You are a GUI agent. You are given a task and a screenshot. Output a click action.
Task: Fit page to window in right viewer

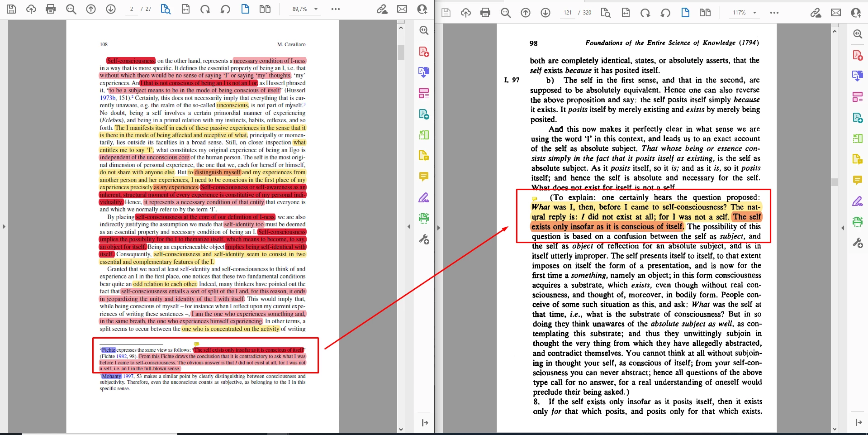pyautogui.click(x=626, y=13)
